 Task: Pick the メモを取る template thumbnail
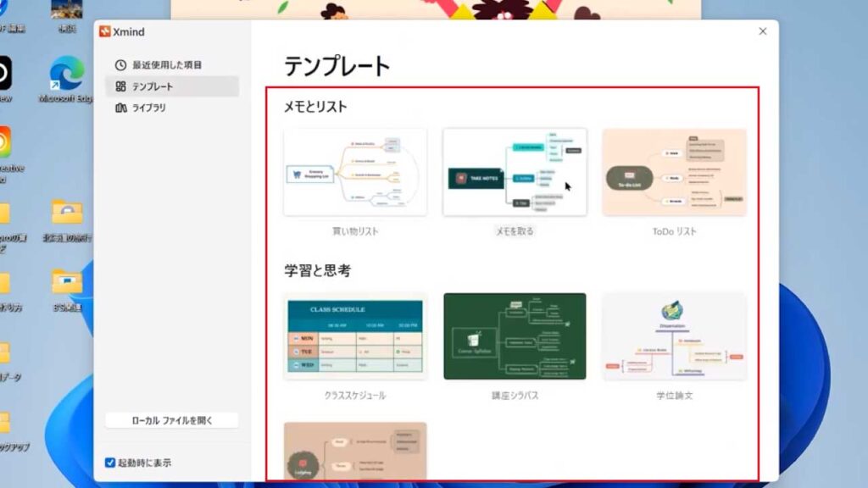(515, 172)
